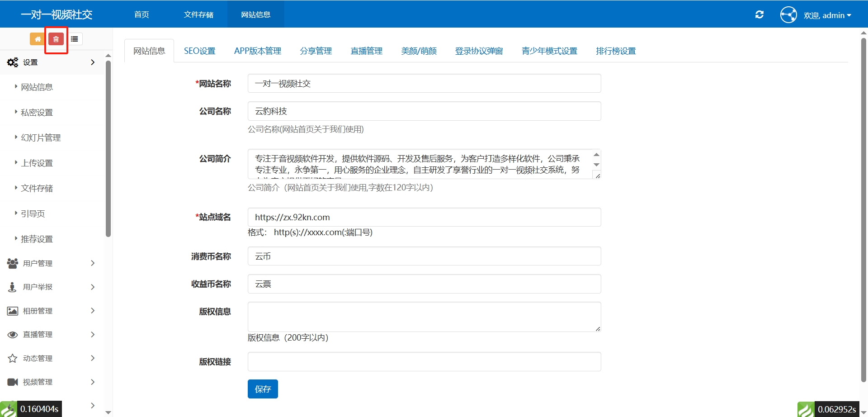
Task: Click the star icon beside 动态管理
Action: tap(13, 358)
